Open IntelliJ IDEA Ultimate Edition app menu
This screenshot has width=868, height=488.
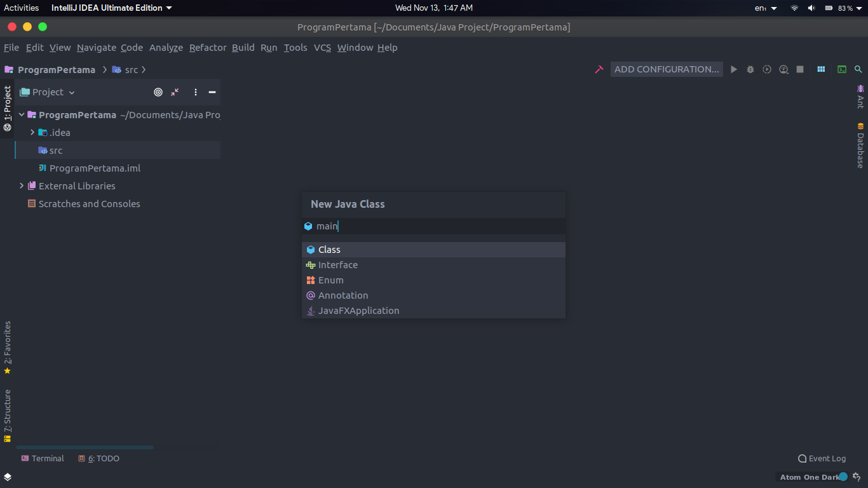pos(112,8)
